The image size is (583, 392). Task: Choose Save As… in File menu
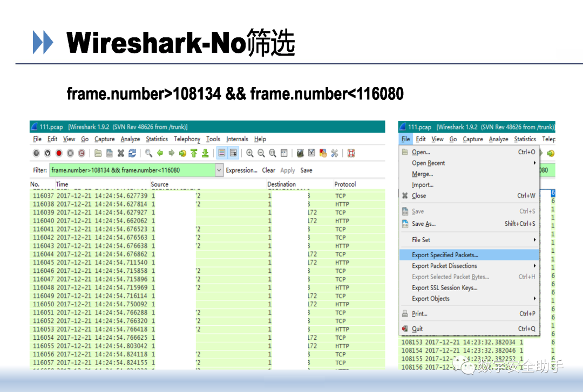point(469,224)
